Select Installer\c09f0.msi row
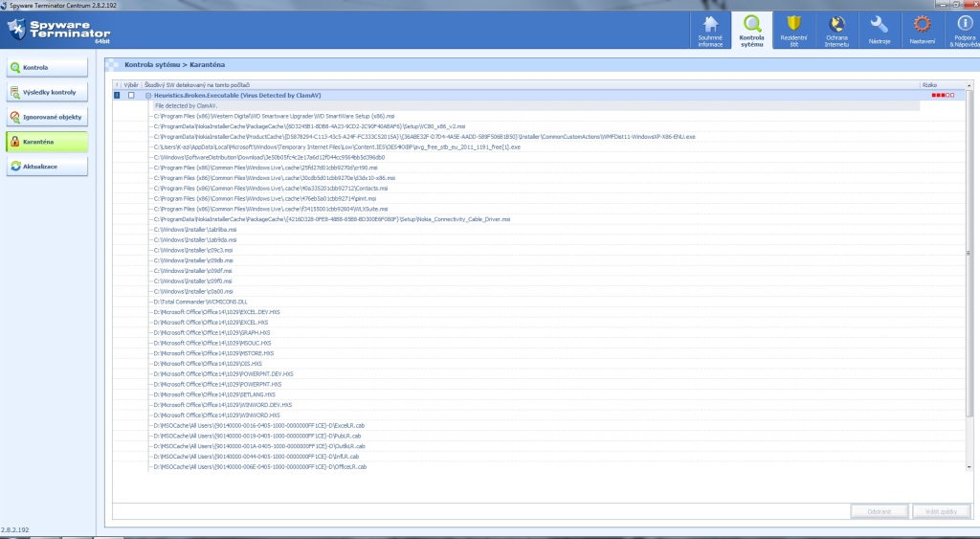This screenshot has height=539, width=980. coord(192,281)
